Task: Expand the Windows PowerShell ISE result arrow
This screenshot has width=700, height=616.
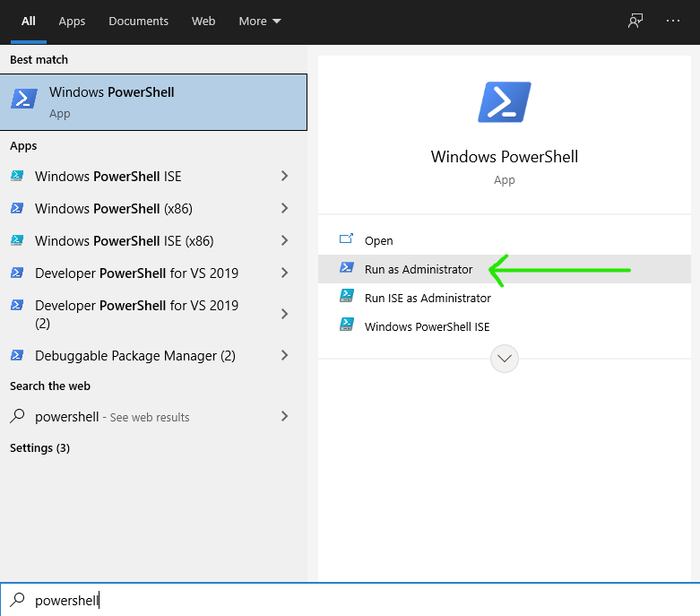Action: 284,176
